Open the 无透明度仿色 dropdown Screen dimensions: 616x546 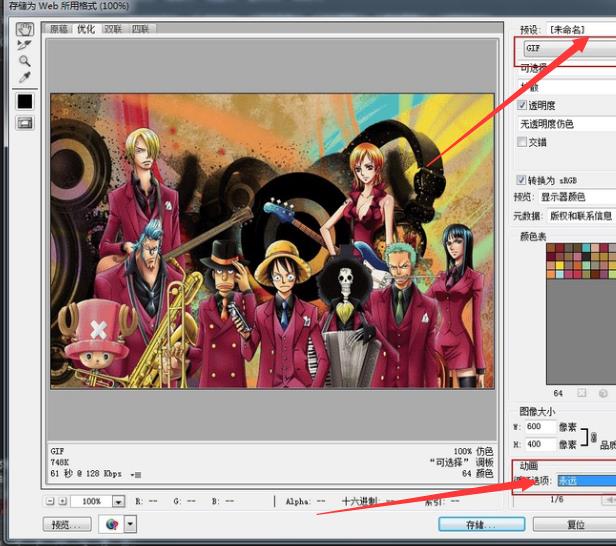click(566, 123)
